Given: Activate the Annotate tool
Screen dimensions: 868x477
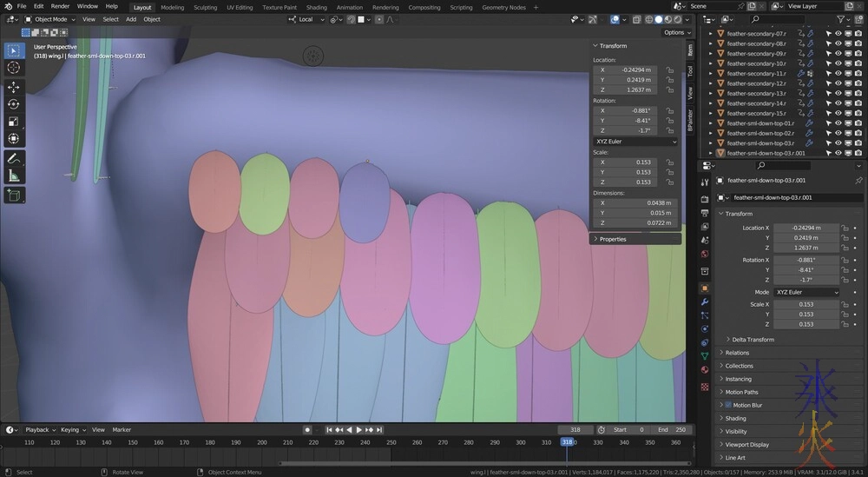Looking at the screenshot, I should tap(14, 159).
